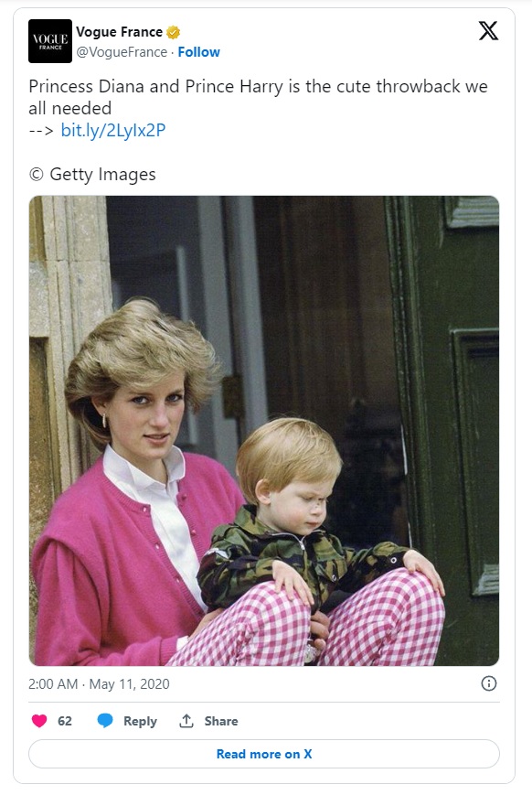Click the Vogue France display name
The width and height of the screenshot is (532, 795).
(120, 32)
